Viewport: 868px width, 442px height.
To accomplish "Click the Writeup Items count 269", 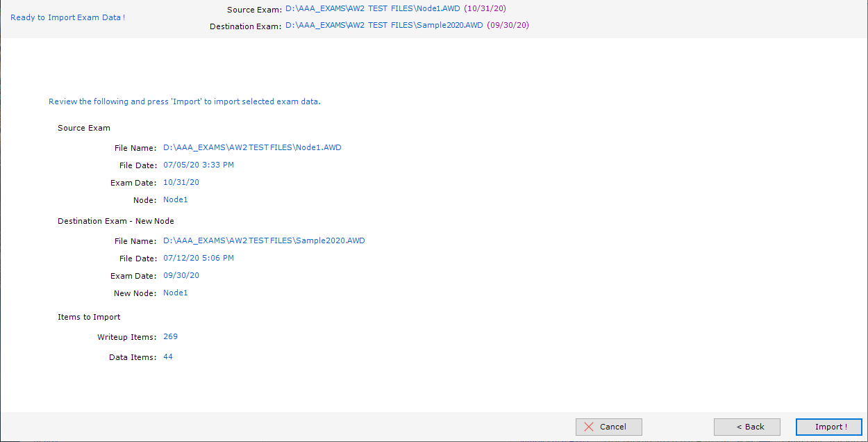I will 170,337.
